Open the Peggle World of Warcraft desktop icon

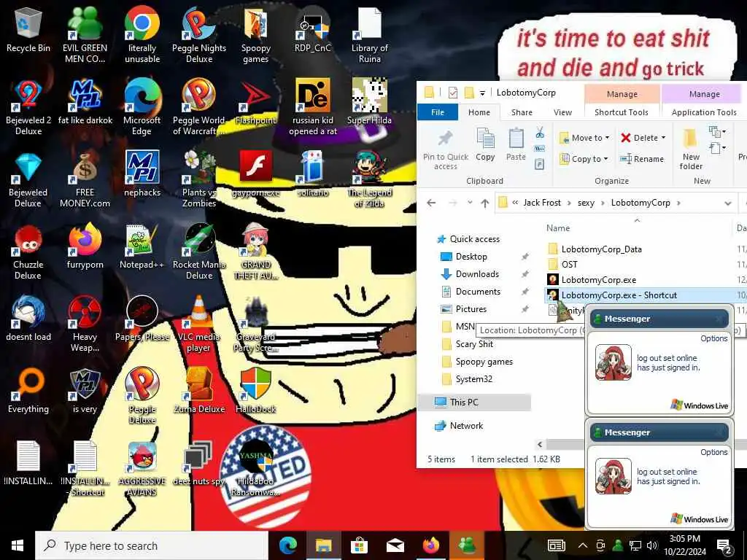pos(199,108)
